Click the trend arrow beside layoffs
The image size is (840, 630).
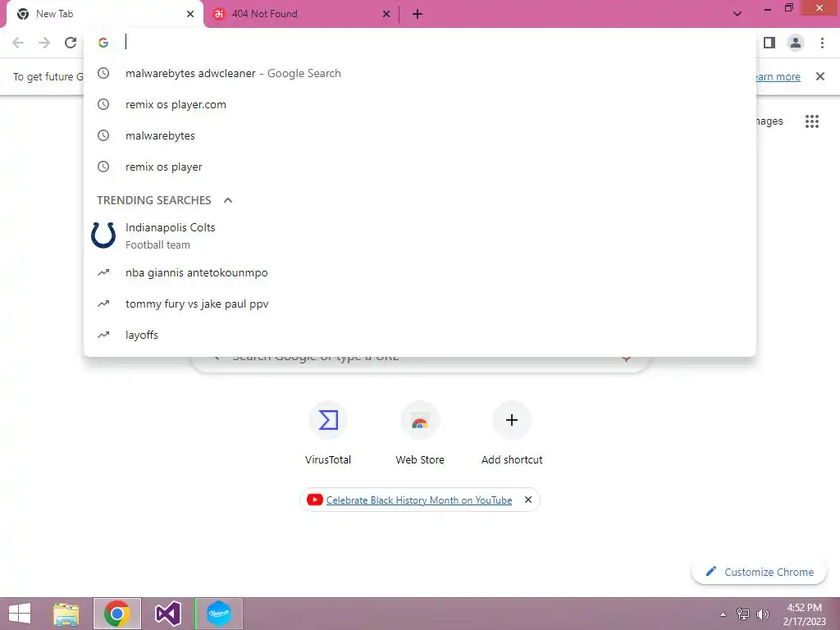point(103,335)
